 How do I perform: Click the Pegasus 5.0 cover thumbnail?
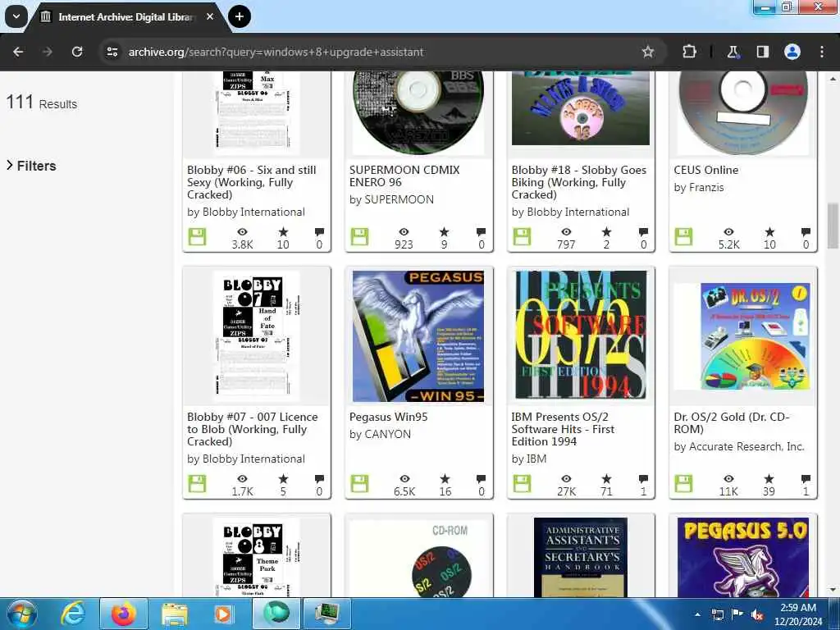[743, 557]
